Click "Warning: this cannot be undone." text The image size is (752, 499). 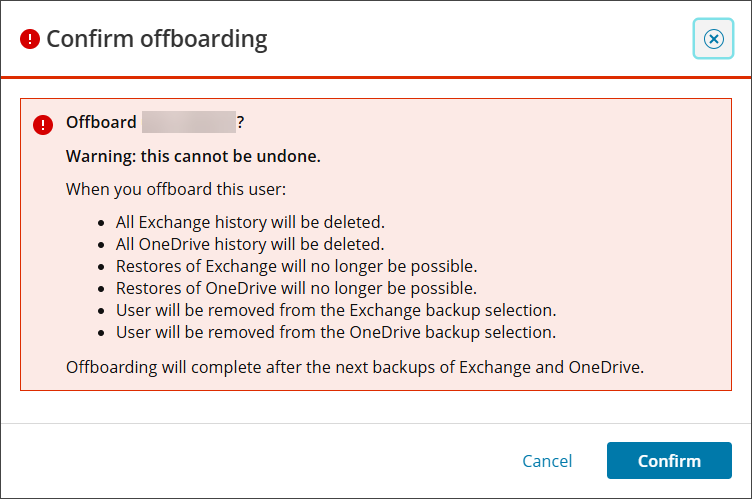click(193, 156)
